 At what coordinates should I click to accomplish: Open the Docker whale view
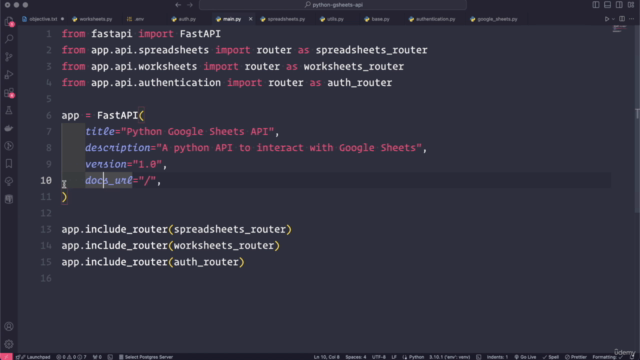pyautogui.click(x=9, y=128)
